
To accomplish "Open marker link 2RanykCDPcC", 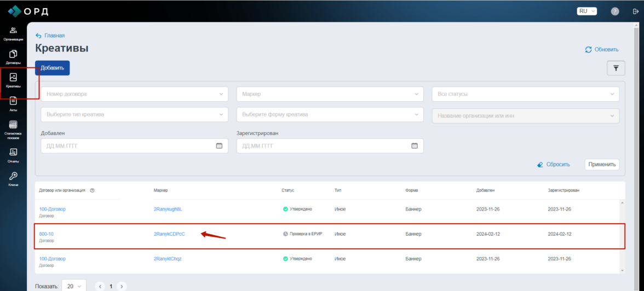I will pos(169,234).
